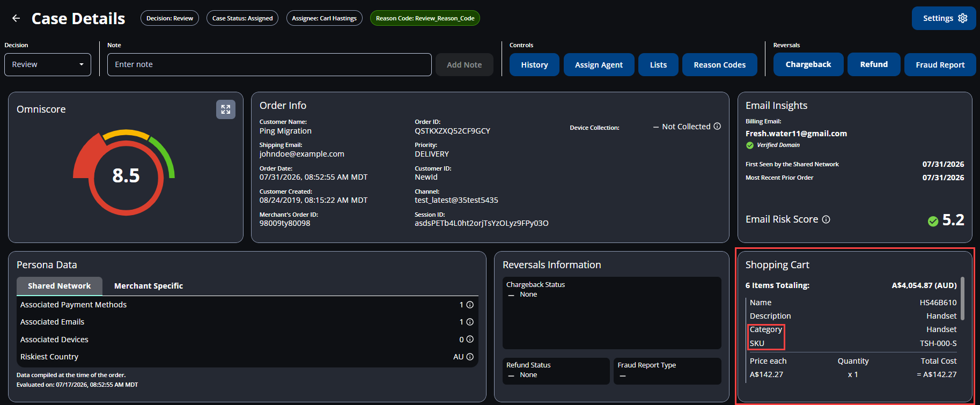Click the Shopping Cart scrollbar
The width and height of the screenshot is (980, 405).
[x=962, y=298]
